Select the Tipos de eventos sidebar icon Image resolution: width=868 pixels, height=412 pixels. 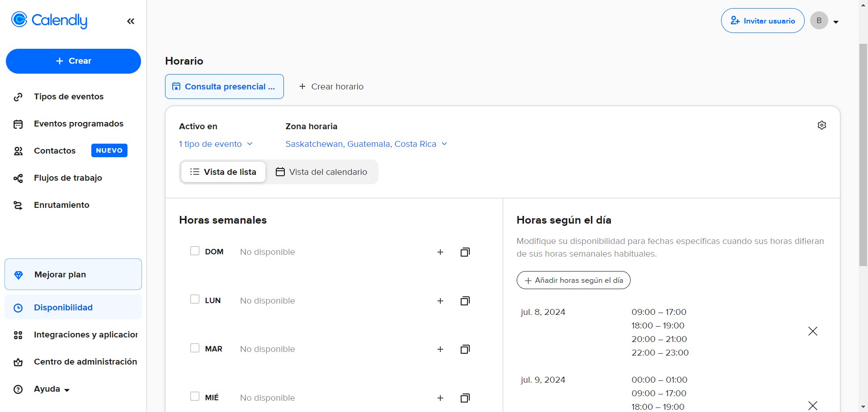18,97
